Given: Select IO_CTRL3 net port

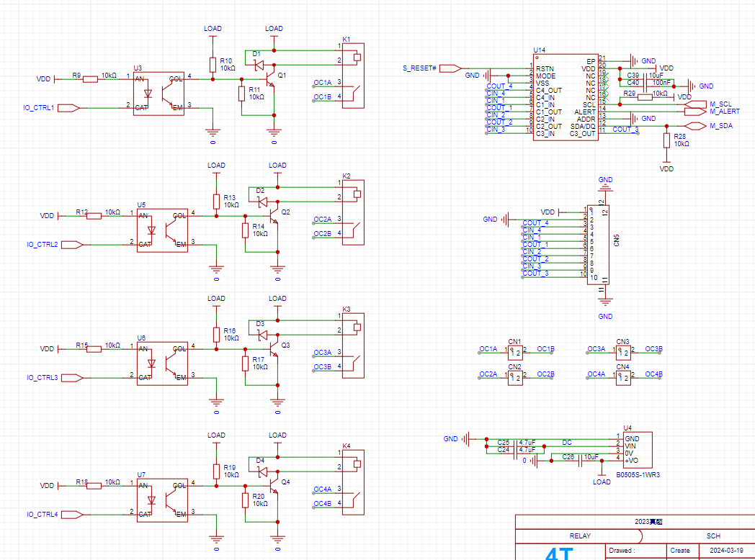Looking at the screenshot, I should (x=72, y=378).
